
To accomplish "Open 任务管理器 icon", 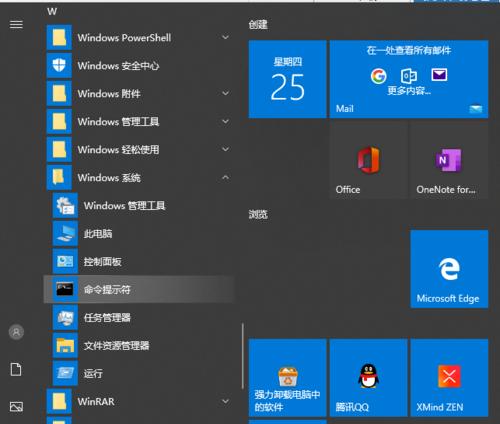I will [65, 317].
